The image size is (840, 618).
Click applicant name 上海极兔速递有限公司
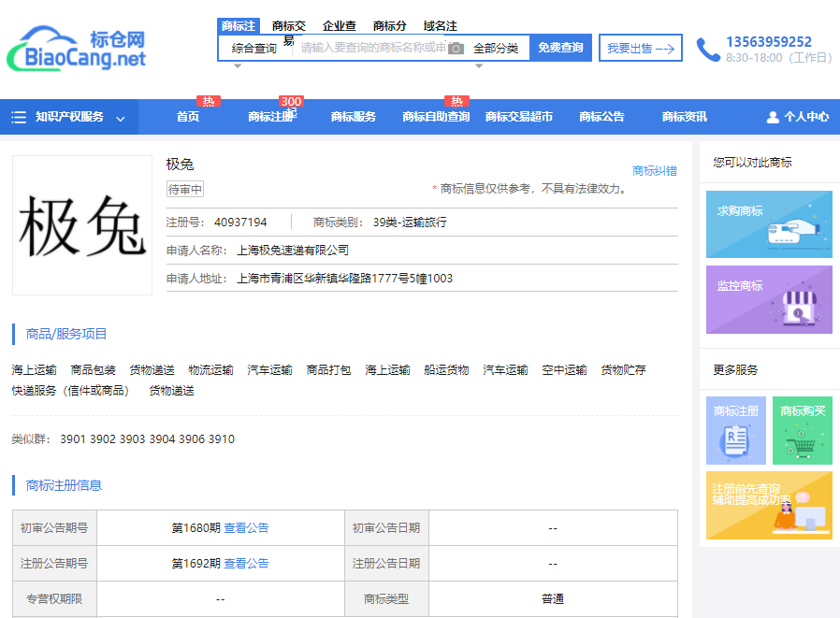(293, 250)
